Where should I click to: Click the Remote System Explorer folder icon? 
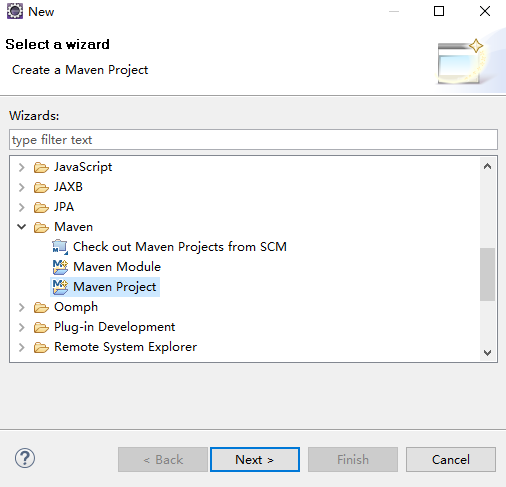[41, 347]
